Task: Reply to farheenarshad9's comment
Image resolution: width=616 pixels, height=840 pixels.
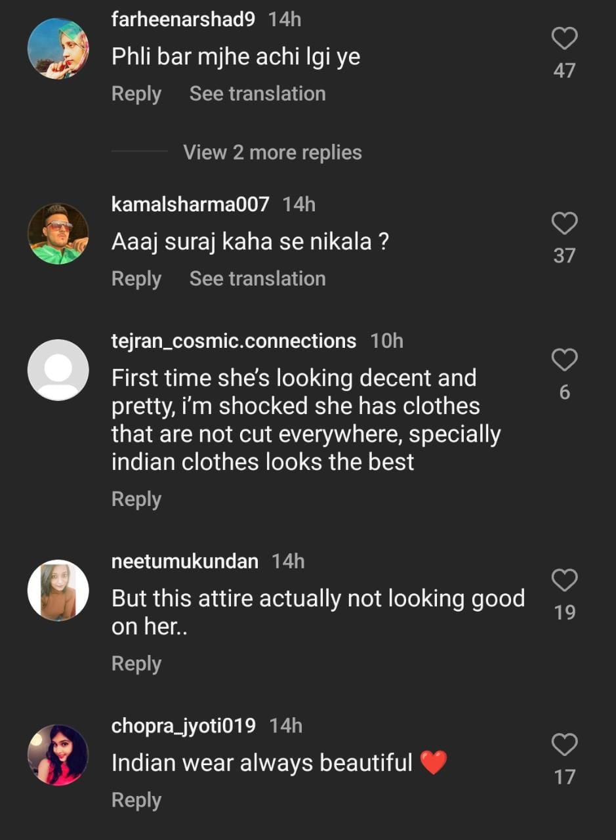Action: 136,94
